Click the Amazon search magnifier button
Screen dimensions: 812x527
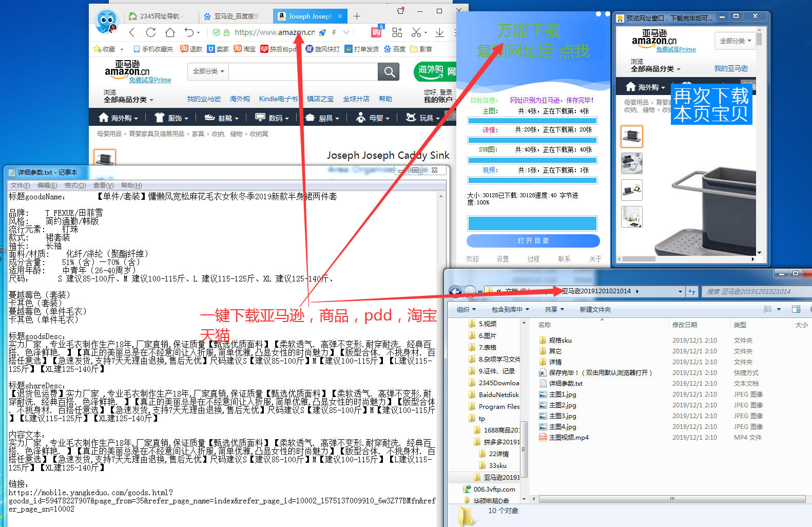[x=389, y=71]
